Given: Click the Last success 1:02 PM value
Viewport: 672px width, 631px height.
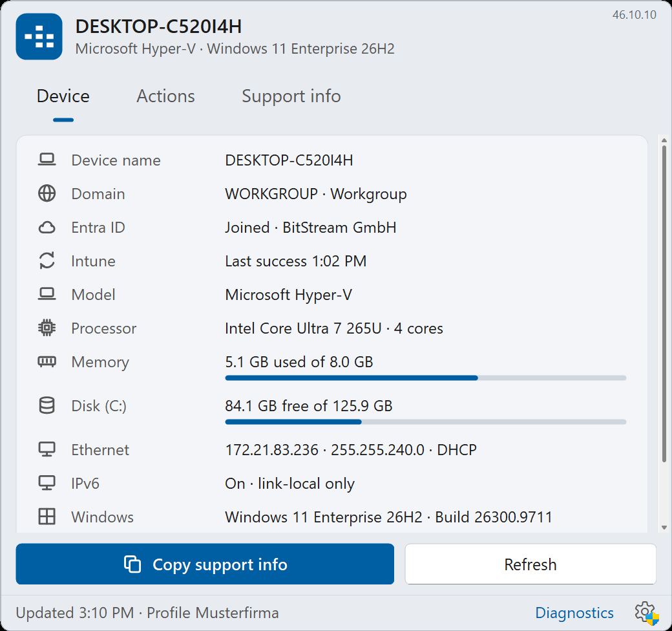Looking at the screenshot, I should 296,261.
